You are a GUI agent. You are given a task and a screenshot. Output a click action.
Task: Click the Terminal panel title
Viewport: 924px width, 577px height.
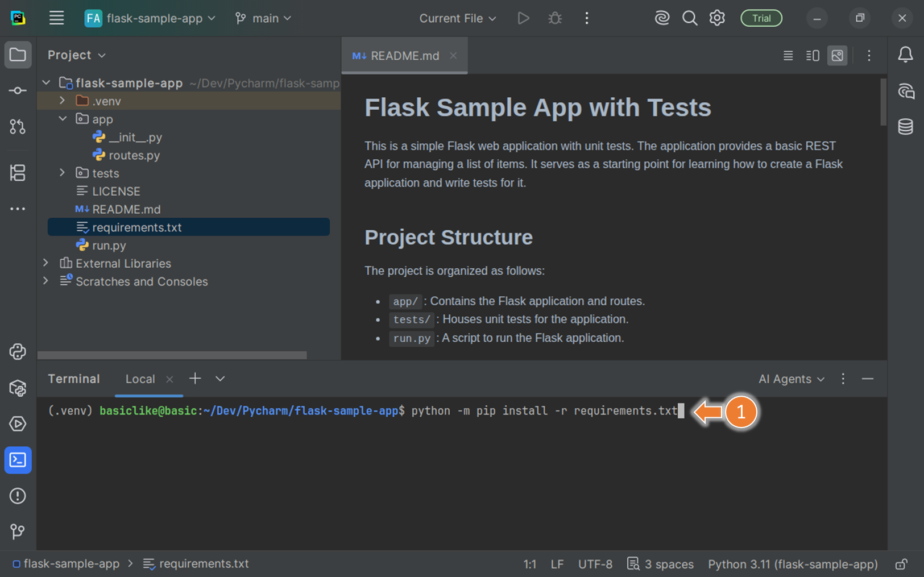tap(74, 379)
